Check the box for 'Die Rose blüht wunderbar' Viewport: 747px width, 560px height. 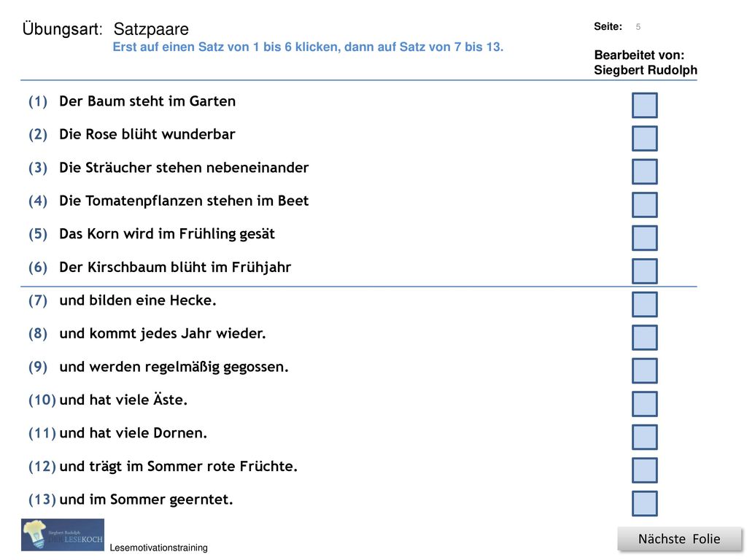point(645,138)
